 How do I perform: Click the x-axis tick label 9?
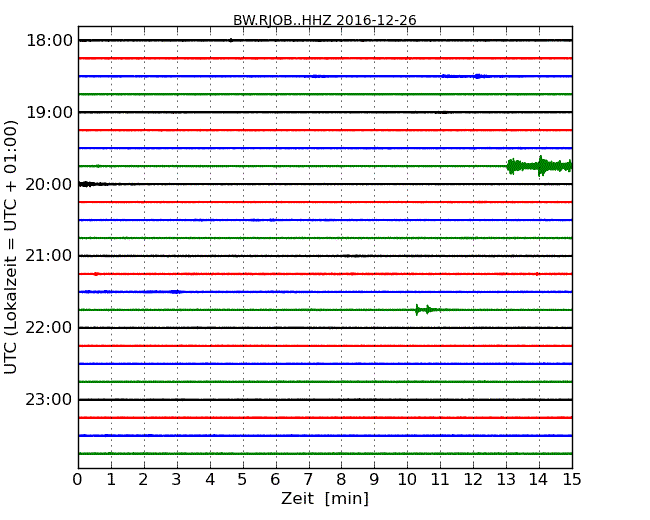point(374,480)
